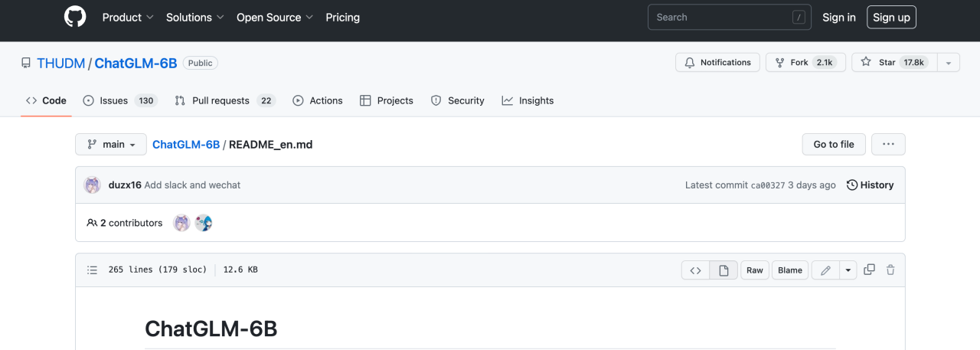The width and height of the screenshot is (980, 350).
Task: Expand the edit options dropdown caret
Action: click(848, 270)
